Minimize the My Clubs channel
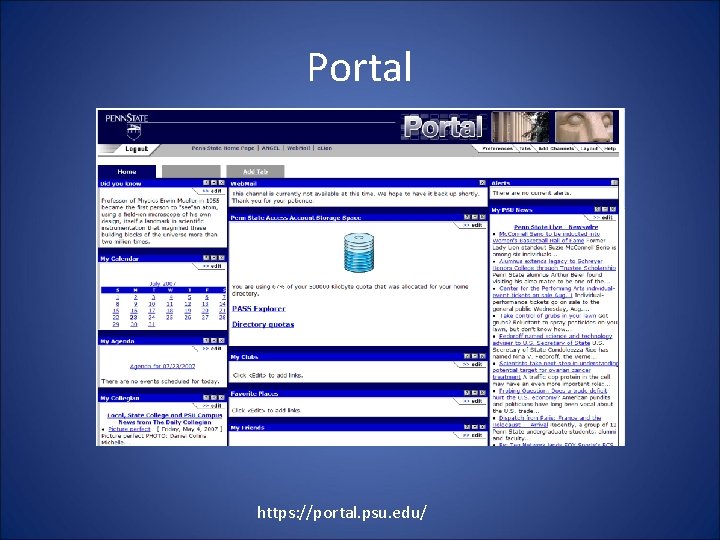Image resolution: width=720 pixels, height=540 pixels. pos(475,356)
